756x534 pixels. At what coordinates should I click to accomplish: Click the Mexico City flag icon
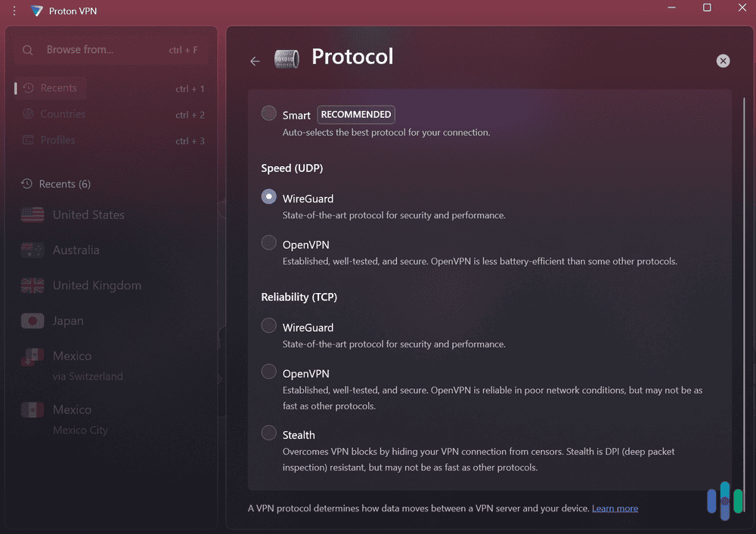point(32,409)
